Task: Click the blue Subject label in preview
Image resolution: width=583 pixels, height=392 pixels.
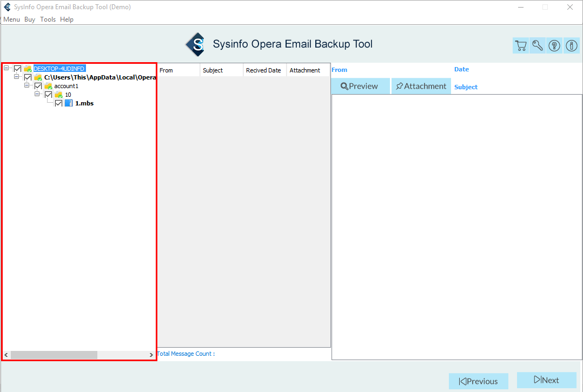Action: pos(466,87)
